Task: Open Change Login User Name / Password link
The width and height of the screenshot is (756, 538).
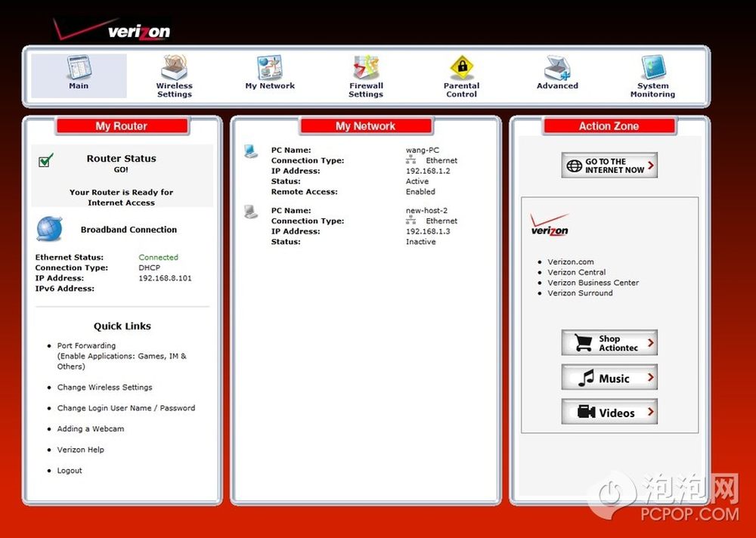Action: (126, 408)
